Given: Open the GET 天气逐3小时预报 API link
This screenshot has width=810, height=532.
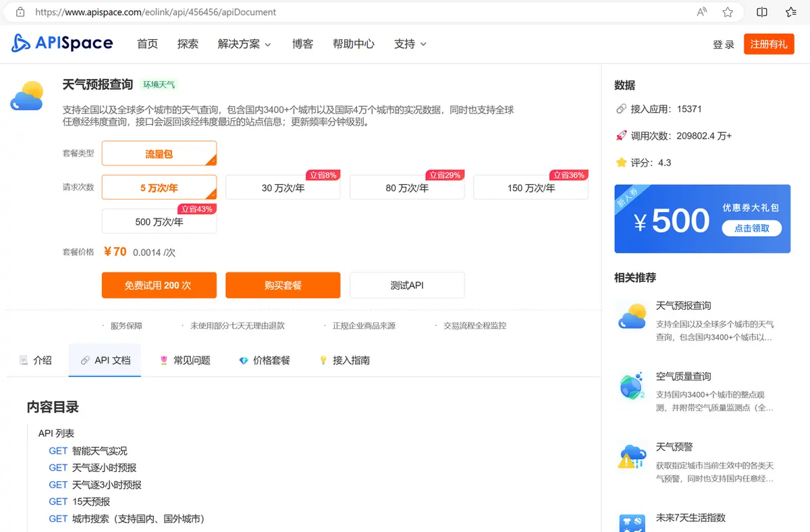Looking at the screenshot, I should click(95, 485).
